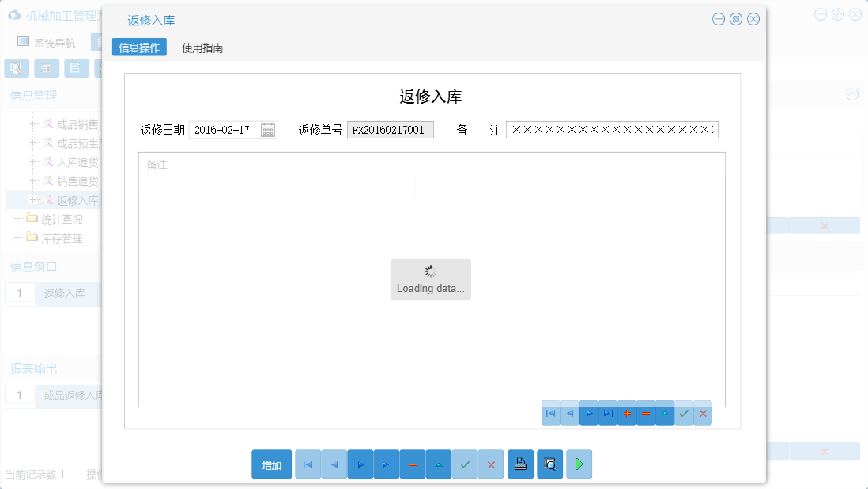Viewport: 868px width, 489px height.
Task: Click the loading data progress indicator
Action: tap(430, 279)
